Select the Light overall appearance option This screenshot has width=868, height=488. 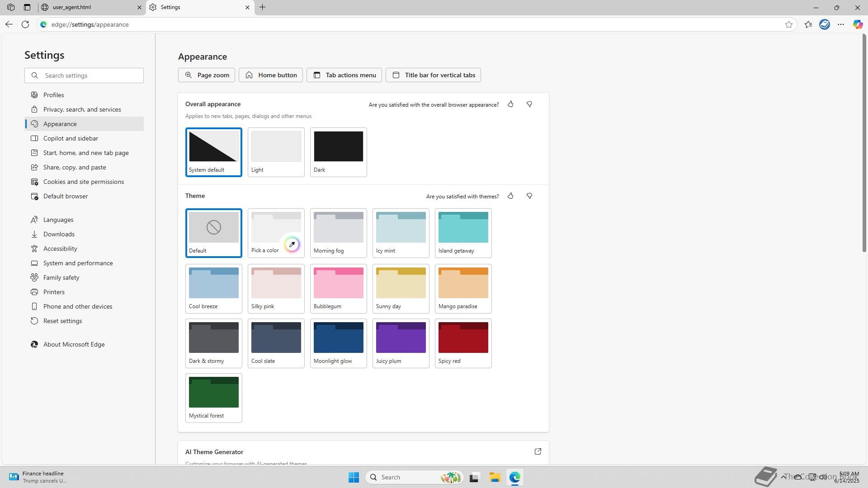click(276, 152)
